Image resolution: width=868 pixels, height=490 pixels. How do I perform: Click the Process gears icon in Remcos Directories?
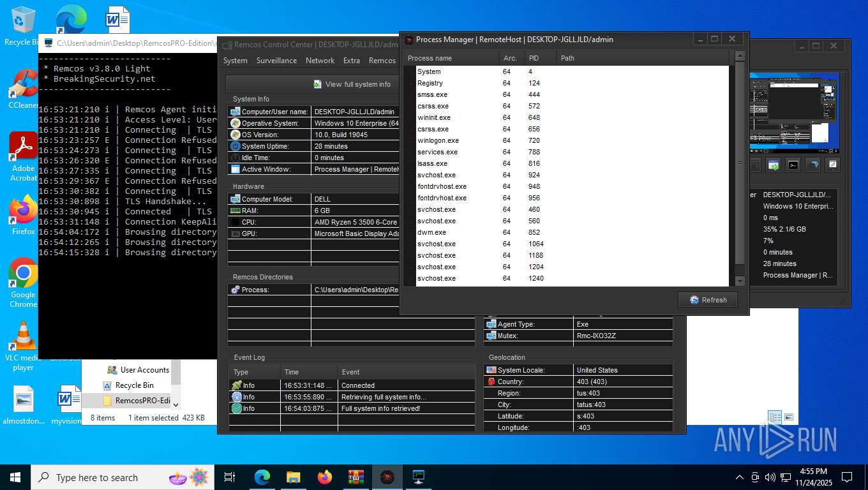[x=236, y=290]
